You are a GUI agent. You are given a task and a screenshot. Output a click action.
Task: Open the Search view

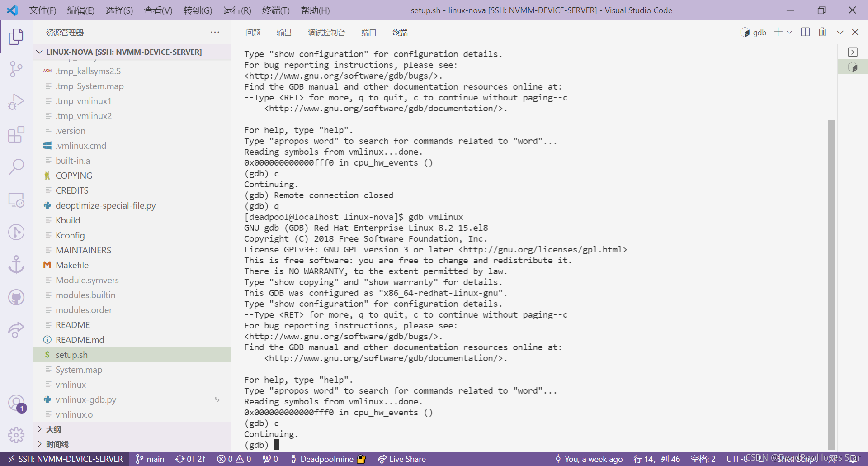(16, 167)
